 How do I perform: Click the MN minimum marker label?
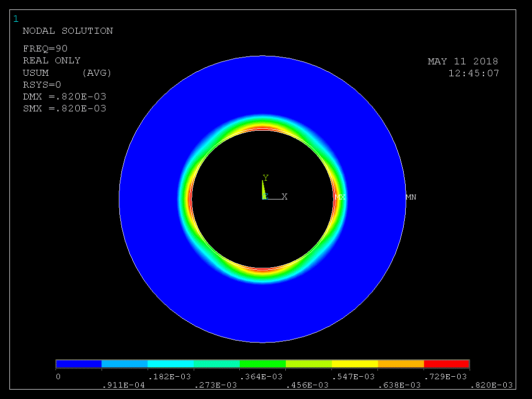(411, 197)
